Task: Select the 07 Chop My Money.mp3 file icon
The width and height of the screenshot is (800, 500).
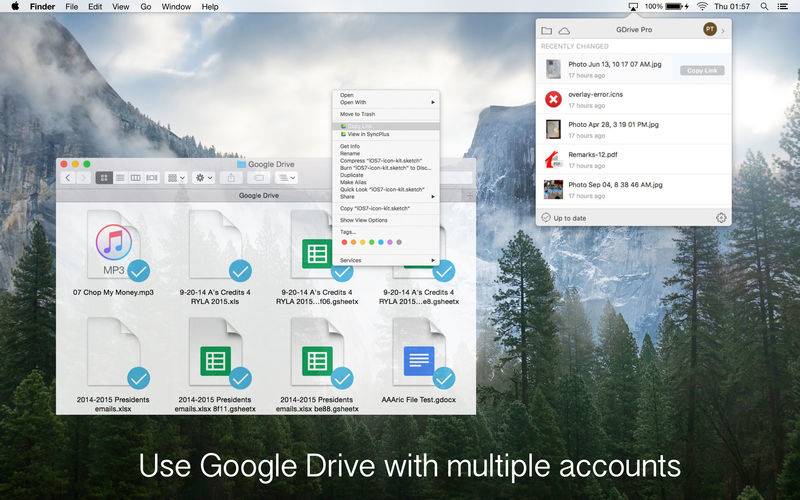Action: tap(114, 245)
